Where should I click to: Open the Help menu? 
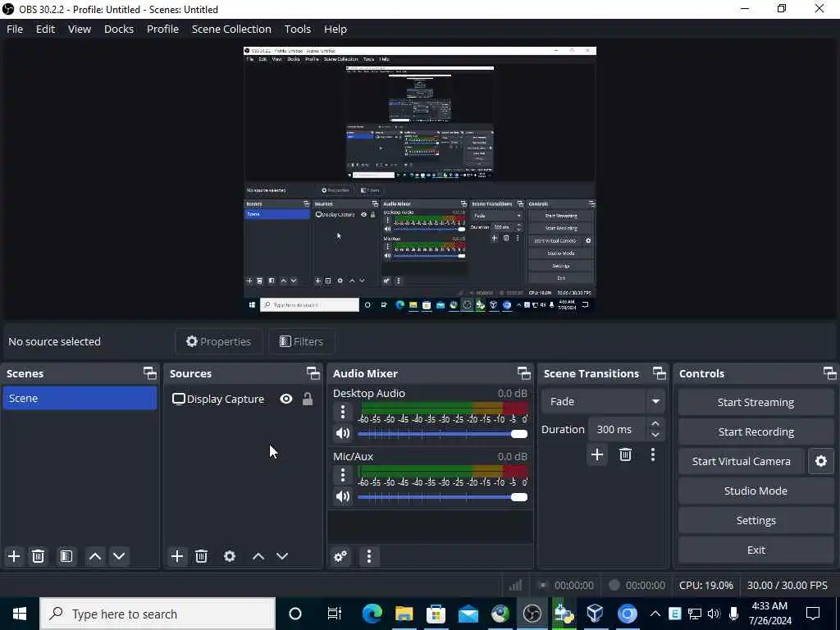(336, 29)
